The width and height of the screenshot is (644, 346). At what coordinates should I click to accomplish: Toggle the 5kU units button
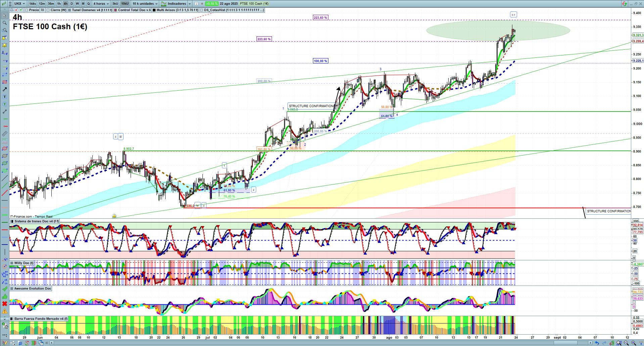pos(115,4)
